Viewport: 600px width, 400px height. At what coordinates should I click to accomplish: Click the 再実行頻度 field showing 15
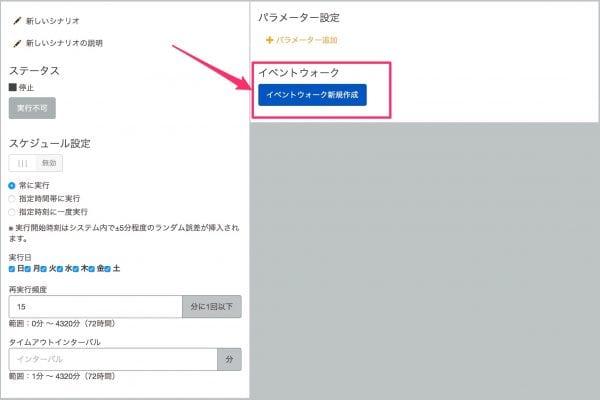point(96,307)
